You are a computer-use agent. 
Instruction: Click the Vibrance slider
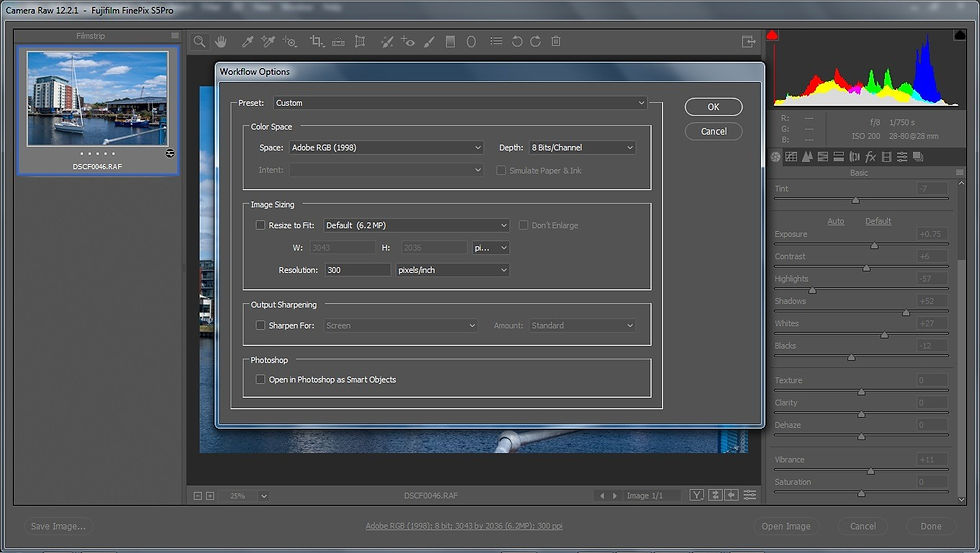(x=861, y=470)
